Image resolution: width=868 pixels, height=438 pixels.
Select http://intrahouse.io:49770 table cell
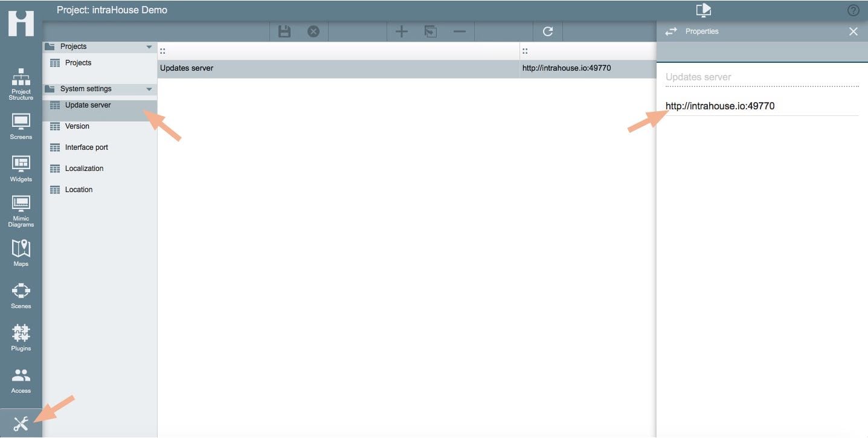588,68
